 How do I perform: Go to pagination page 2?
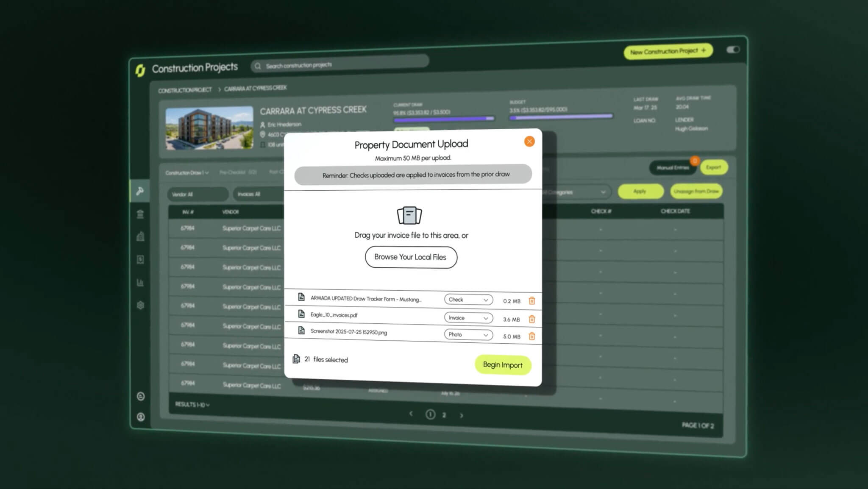[x=444, y=415]
